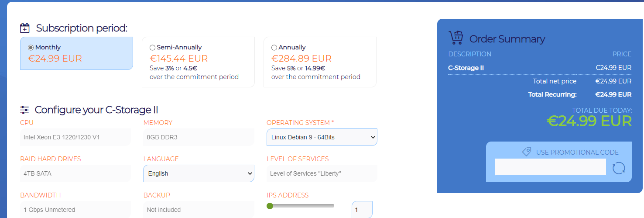Image resolution: width=644 pixels, height=218 pixels.
Task: Click the calendar icon beside Subscription period
Action: coord(25,28)
